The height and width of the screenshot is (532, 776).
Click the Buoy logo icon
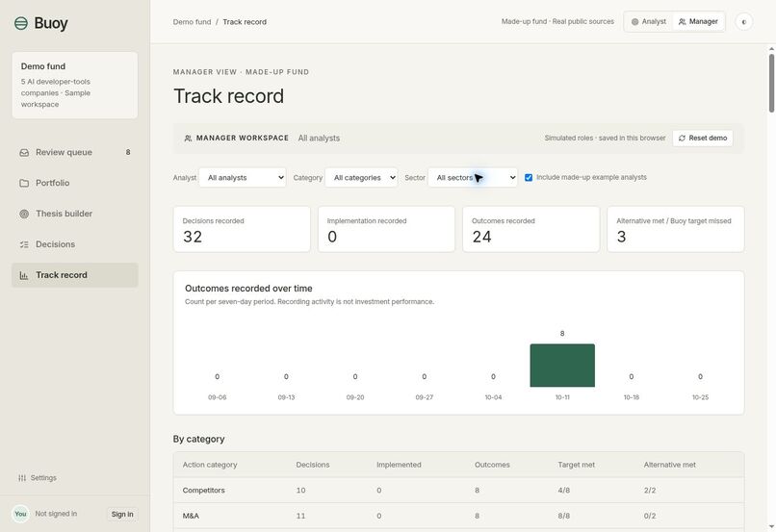pos(21,23)
